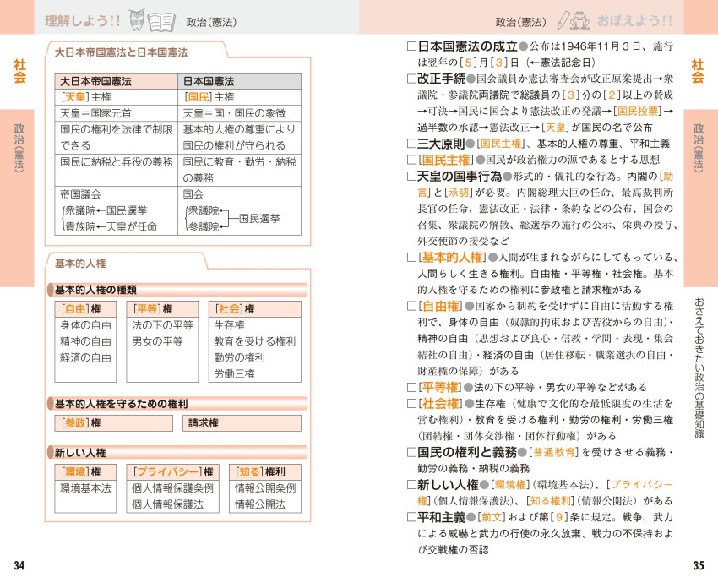This screenshot has height=588, width=718.
Task: Click the 天皇＝国家元首 cell
Action: [x=117, y=113]
